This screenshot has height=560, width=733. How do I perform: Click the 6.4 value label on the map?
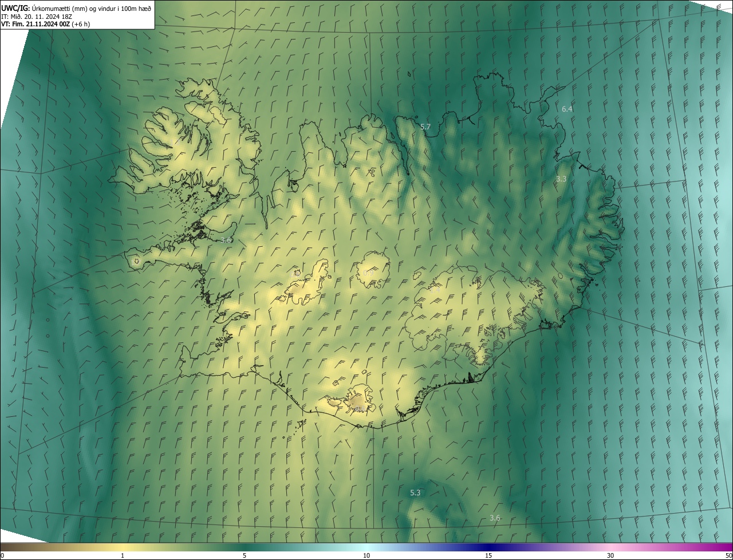tap(567, 109)
